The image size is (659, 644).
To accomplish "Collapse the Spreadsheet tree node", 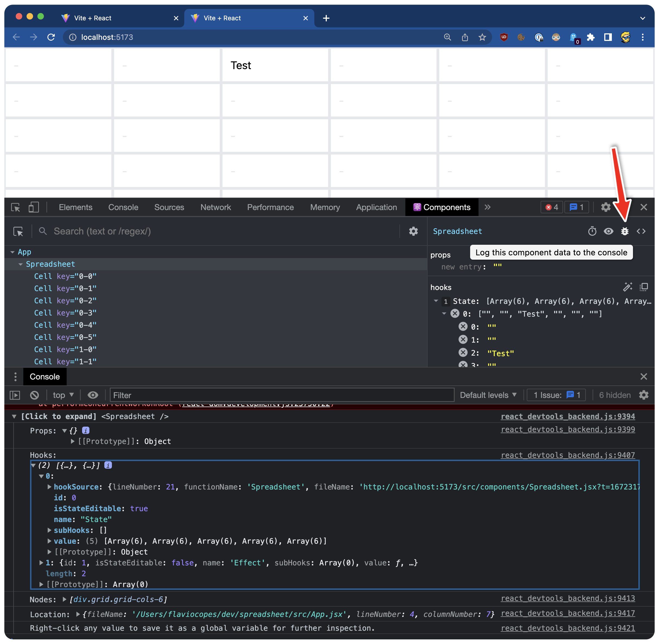I will tap(21, 264).
